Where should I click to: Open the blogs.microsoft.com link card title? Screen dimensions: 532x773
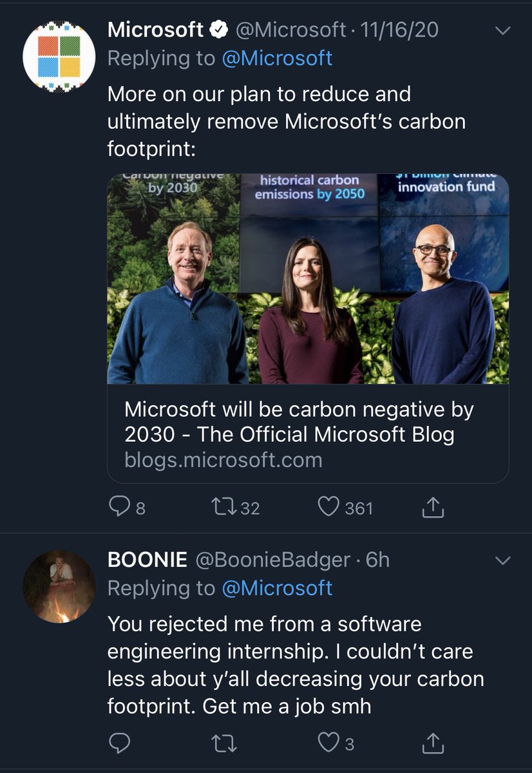(299, 422)
